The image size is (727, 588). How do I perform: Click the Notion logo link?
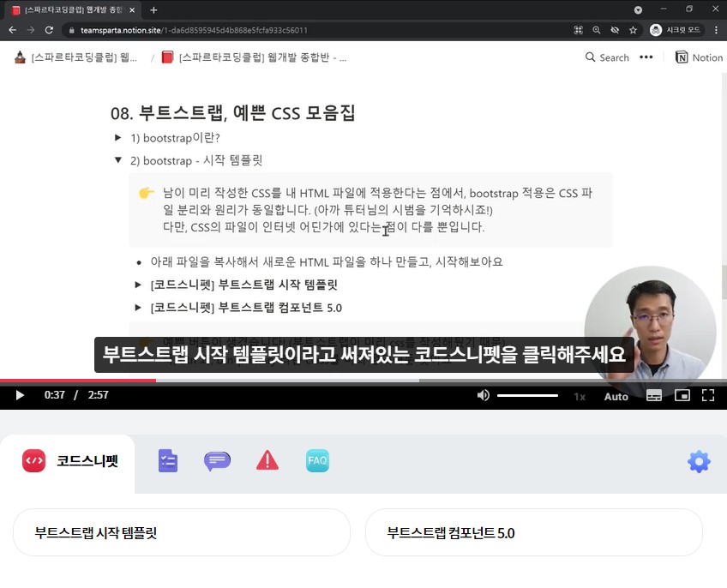700,57
